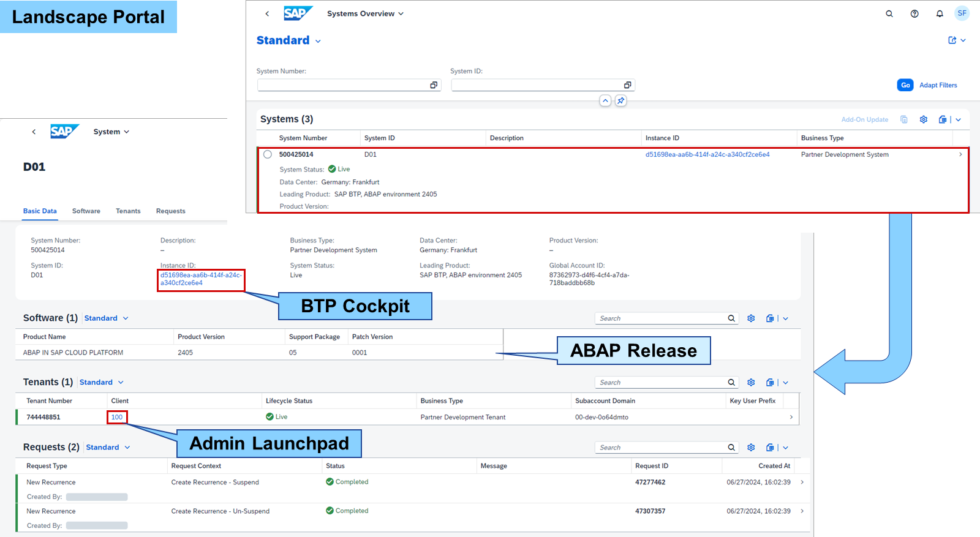Click magnifier in Tenants search field
980x537 pixels.
point(731,383)
